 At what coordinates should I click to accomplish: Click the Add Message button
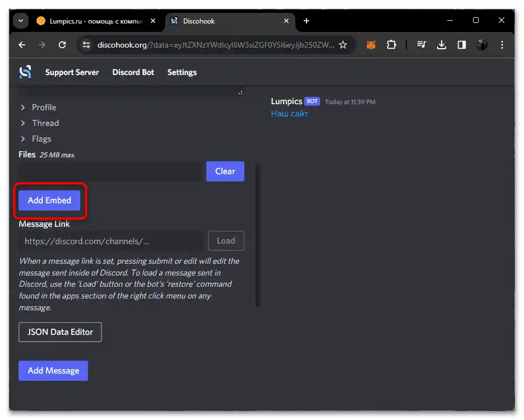[53, 371]
